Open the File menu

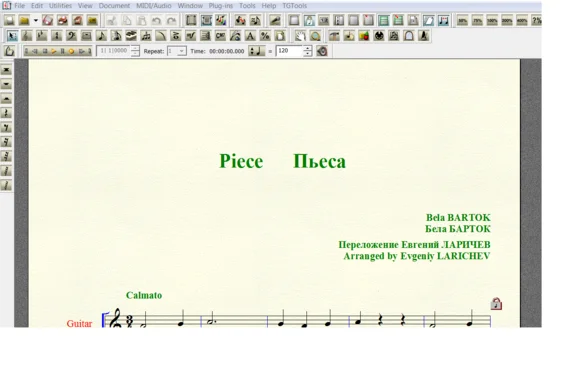[x=19, y=6]
